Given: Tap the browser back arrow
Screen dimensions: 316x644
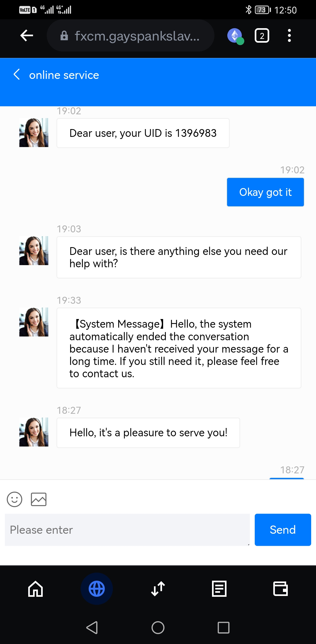Looking at the screenshot, I should tap(27, 36).
